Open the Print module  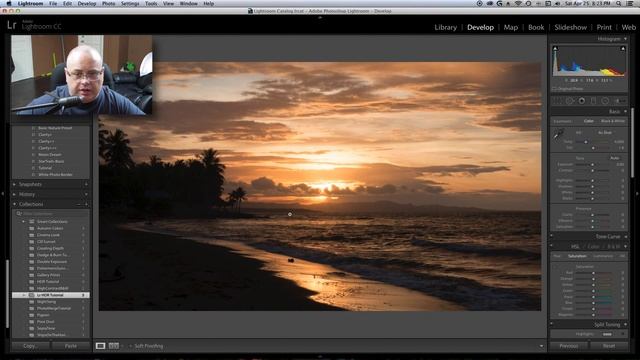point(604,27)
